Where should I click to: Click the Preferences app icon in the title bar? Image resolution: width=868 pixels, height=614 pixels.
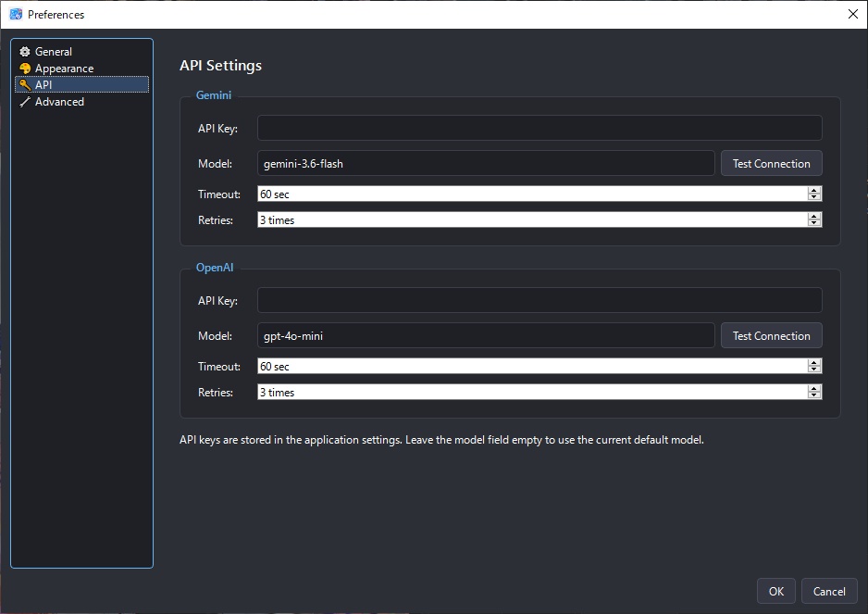click(16, 15)
